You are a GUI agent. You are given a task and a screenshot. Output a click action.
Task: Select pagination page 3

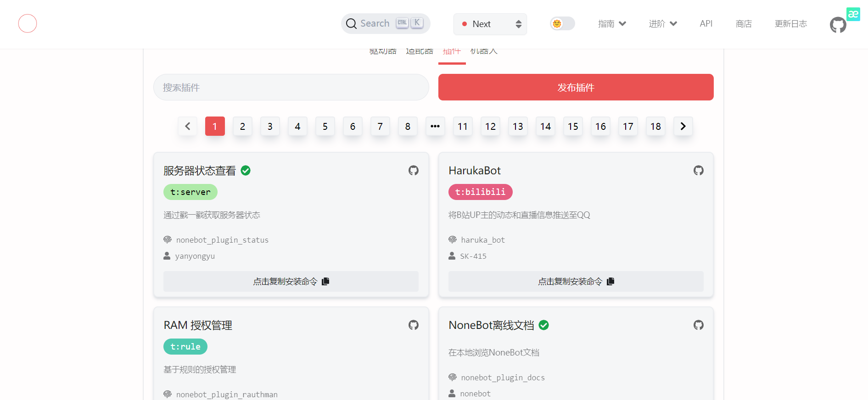click(270, 126)
